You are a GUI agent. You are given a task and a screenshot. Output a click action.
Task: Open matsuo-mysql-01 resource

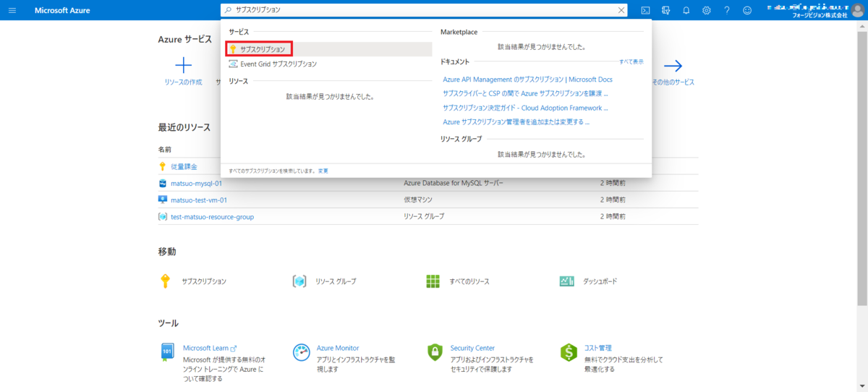click(196, 183)
